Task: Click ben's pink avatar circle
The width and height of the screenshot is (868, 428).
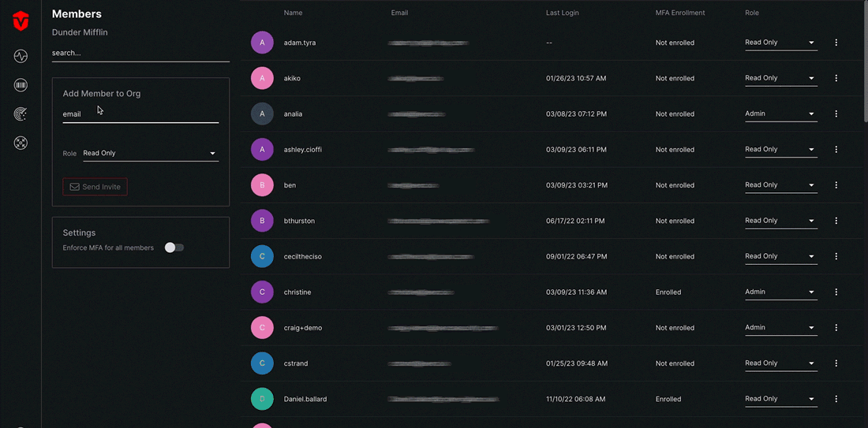Action: click(x=263, y=185)
